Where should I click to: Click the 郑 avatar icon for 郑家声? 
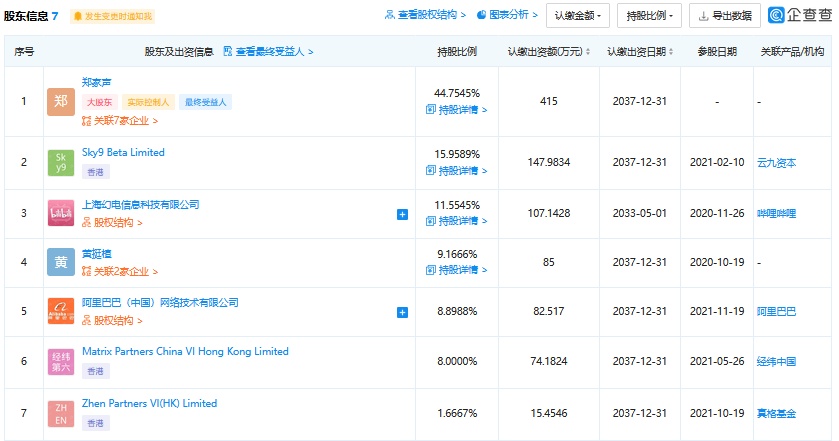60,101
